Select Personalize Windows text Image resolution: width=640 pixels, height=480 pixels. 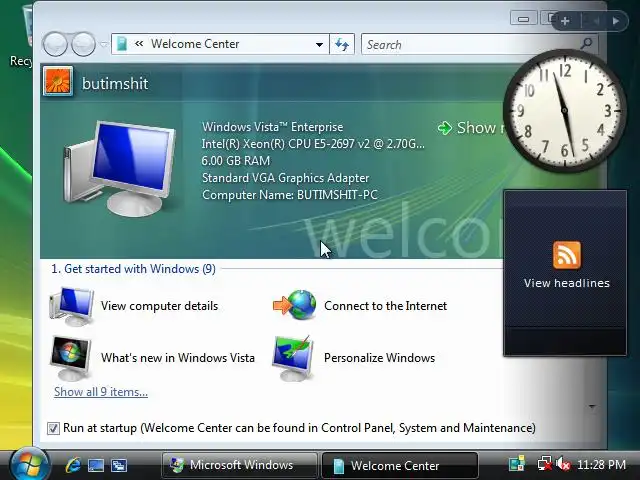(379, 358)
